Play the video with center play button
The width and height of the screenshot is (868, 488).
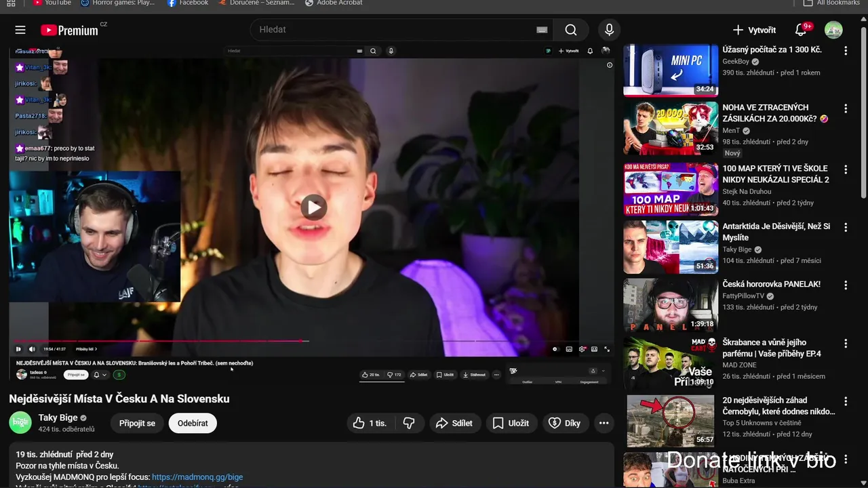[313, 207]
